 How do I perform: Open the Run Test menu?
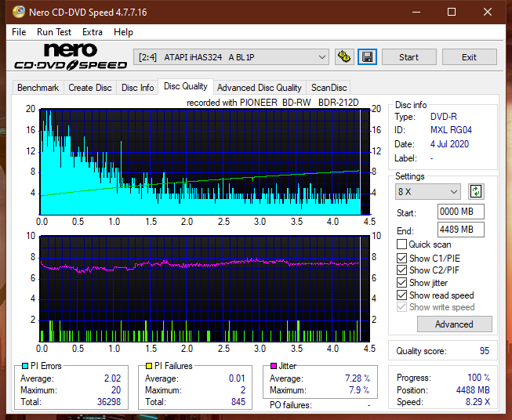[x=54, y=32]
